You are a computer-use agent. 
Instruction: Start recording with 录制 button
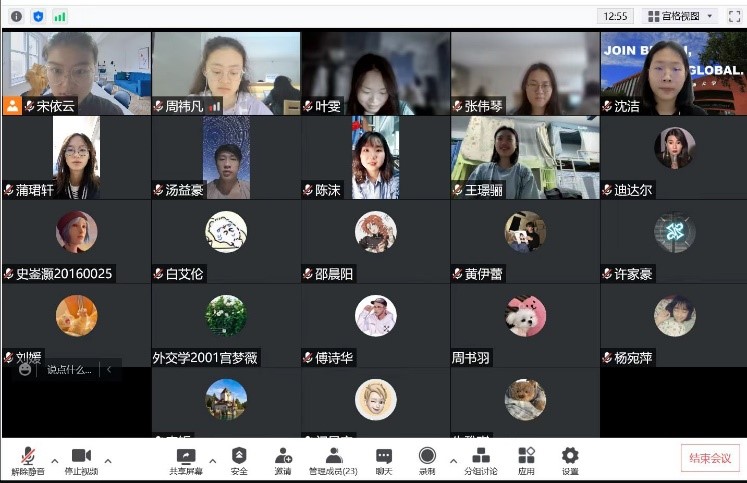coord(427,459)
